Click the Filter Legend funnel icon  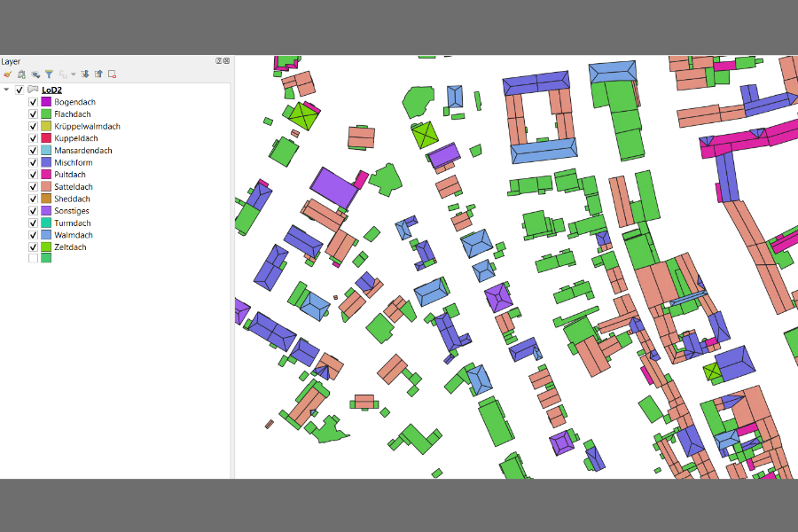49,74
